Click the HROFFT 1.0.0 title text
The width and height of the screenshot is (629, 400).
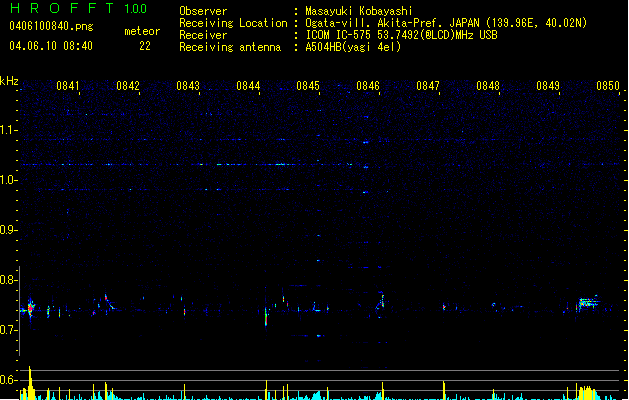point(79,8)
